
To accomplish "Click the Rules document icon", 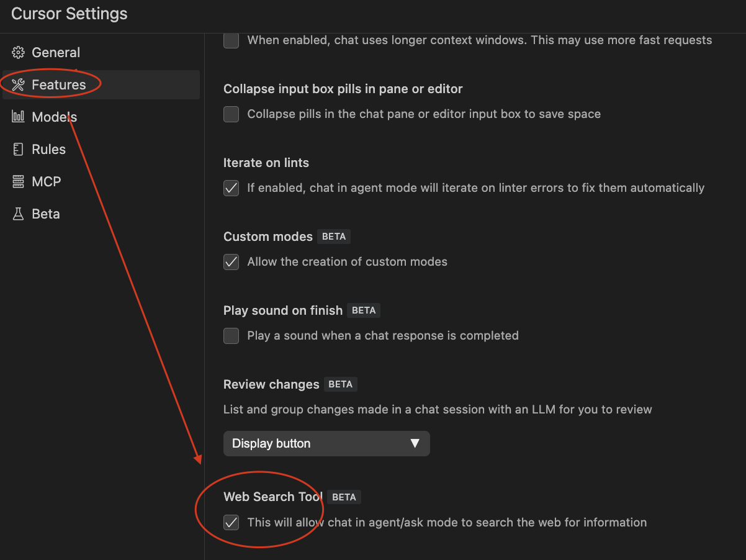I will click(19, 149).
